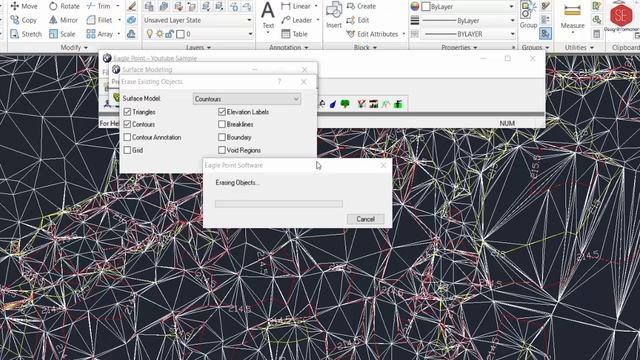Click the Erasing Objects progress bar

(x=279, y=204)
